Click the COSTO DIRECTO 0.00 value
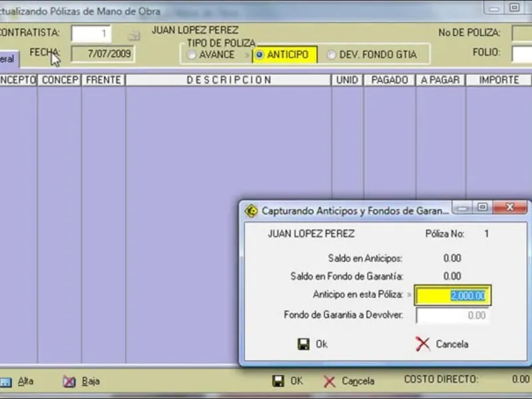 (521, 379)
